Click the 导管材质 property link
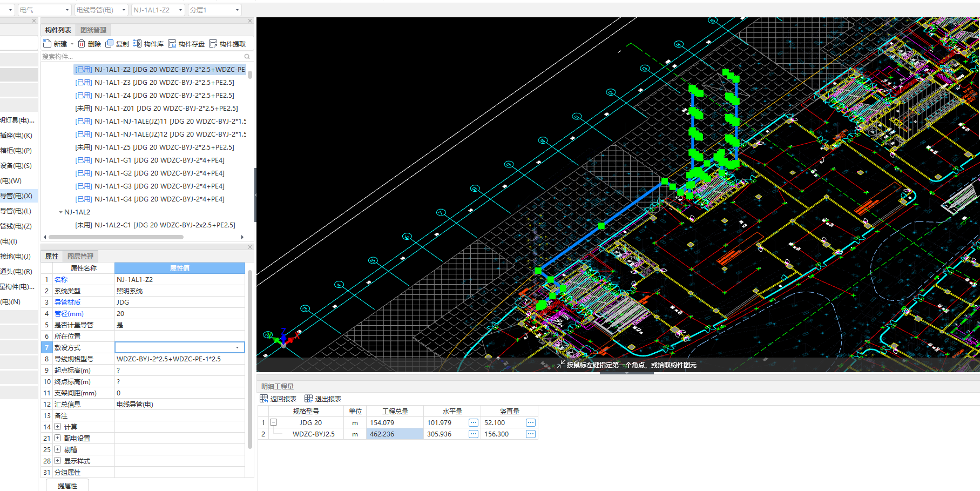Screen dimensions: 980x491 67,302
